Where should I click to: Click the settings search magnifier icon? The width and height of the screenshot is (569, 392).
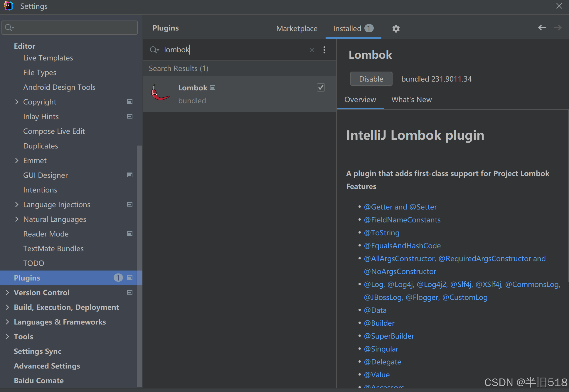10,28
